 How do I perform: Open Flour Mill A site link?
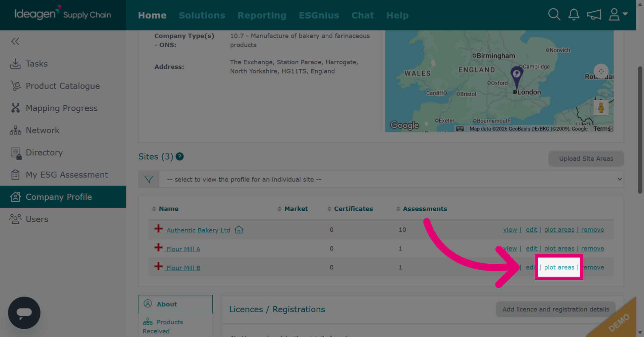[183, 249]
